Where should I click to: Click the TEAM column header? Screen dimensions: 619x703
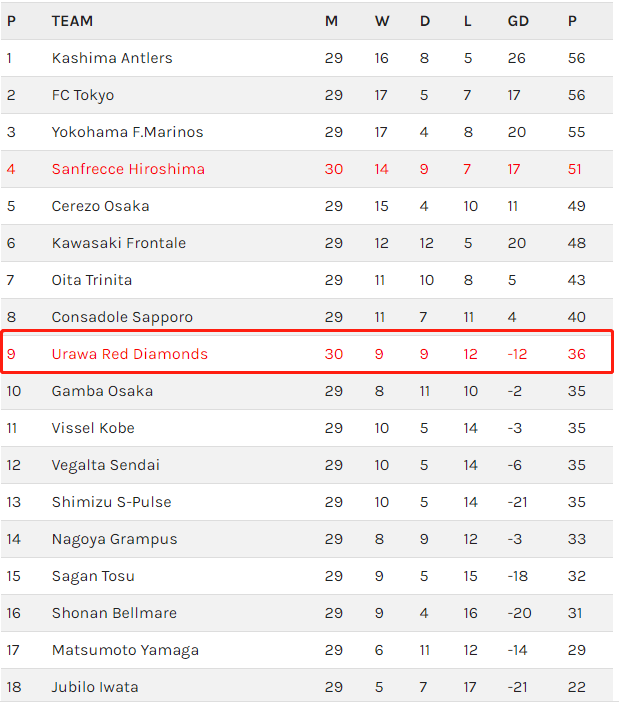click(x=72, y=21)
